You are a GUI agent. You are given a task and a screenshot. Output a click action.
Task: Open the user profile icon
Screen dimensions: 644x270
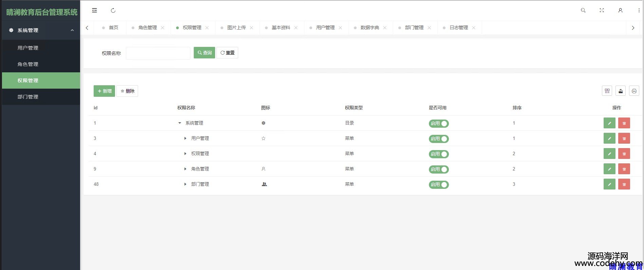[620, 11]
